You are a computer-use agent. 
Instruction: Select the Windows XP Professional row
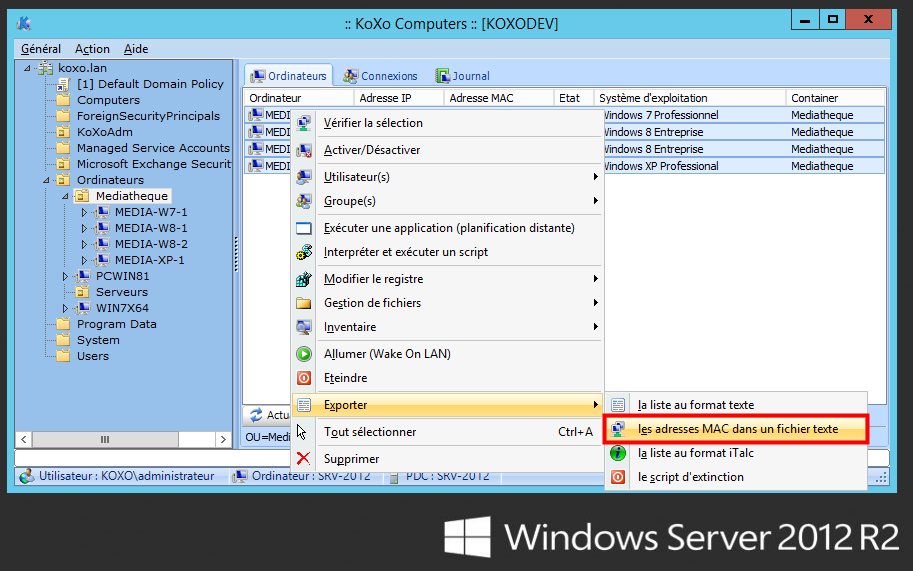point(565,166)
